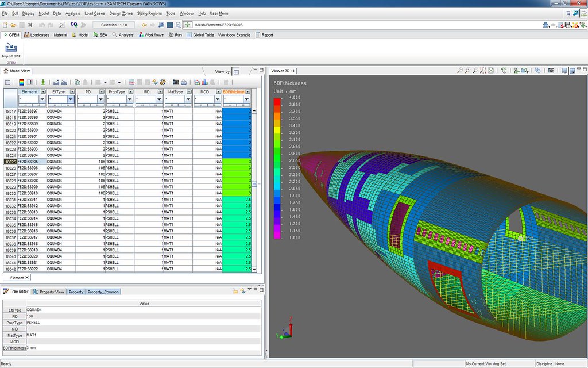
Task: Click the Report tab button
Action: (x=264, y=35)
